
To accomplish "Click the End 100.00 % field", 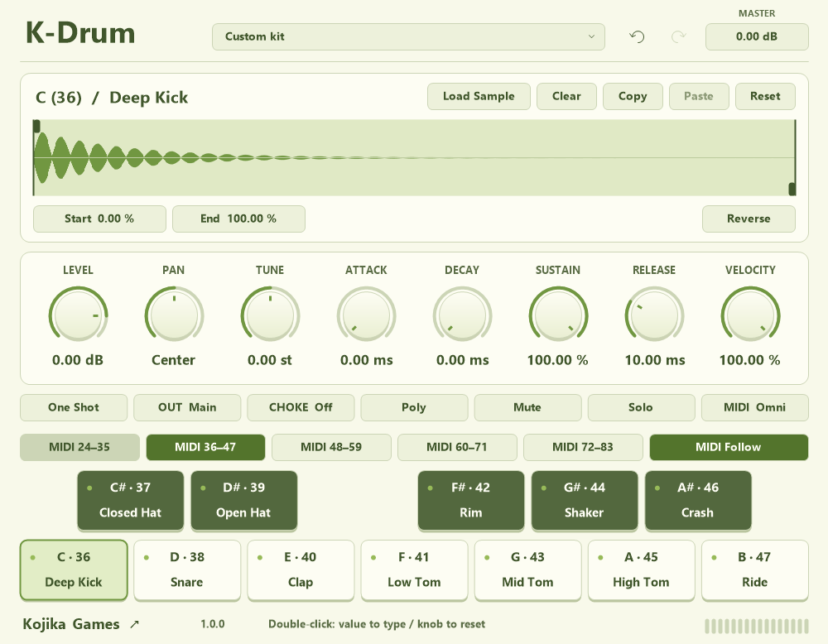I will pos(238,219).
